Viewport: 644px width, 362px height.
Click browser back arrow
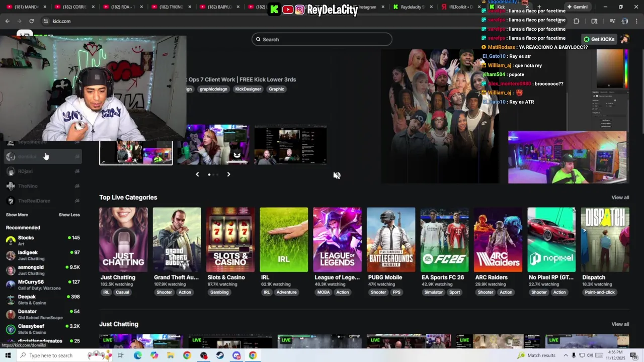[7, 21]
